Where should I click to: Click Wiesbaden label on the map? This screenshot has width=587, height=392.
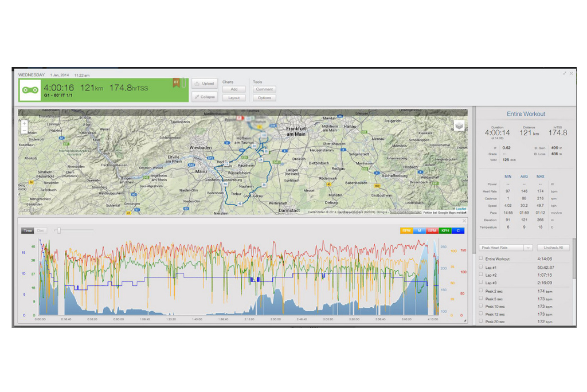pyautogui.click(x=200, y=147)
